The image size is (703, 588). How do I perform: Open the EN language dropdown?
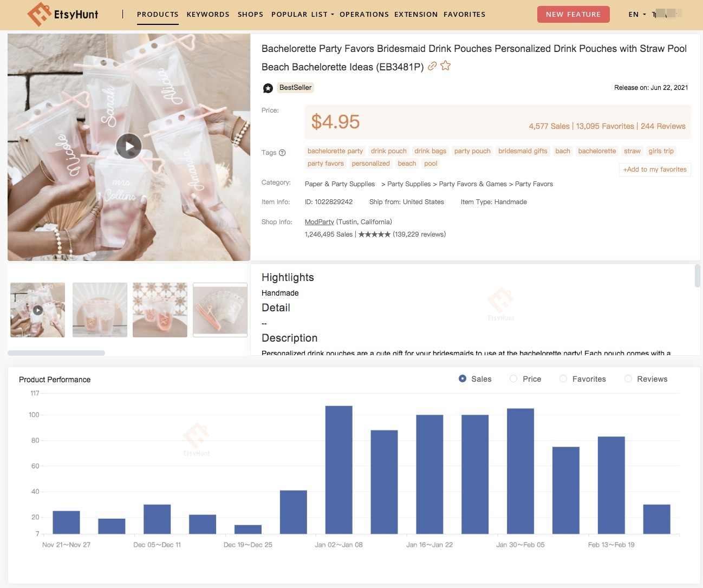(636, 15)
